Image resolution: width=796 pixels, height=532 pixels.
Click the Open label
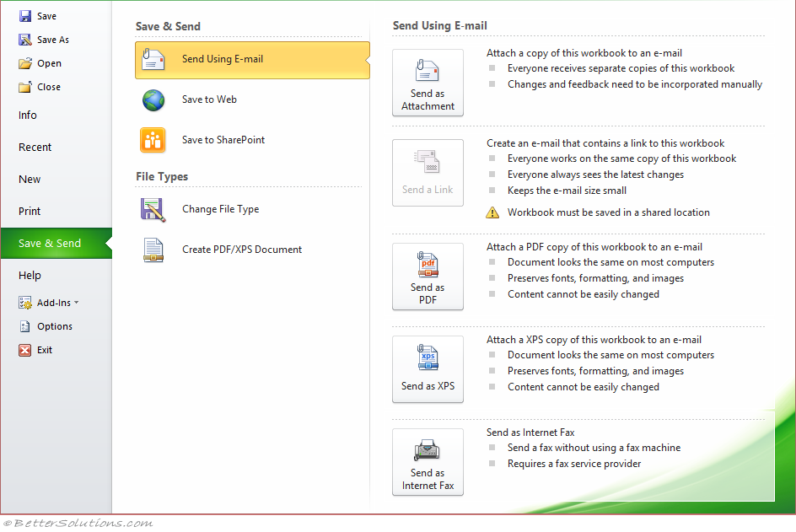click(49, 63)
